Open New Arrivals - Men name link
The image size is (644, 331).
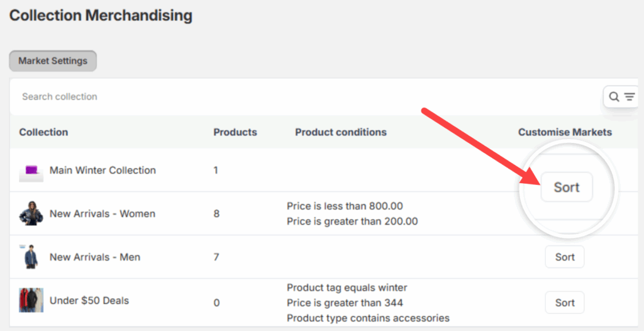click(95, 257)
